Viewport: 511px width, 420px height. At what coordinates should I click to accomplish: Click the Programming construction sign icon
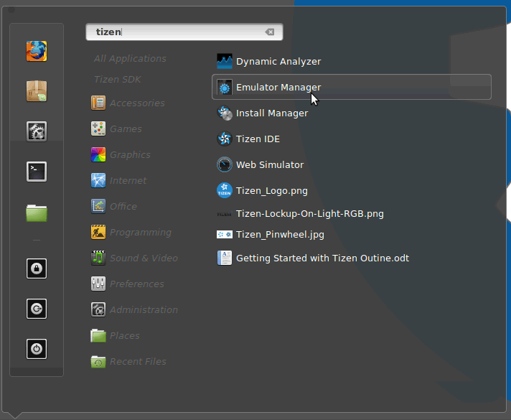pos(98,232)
